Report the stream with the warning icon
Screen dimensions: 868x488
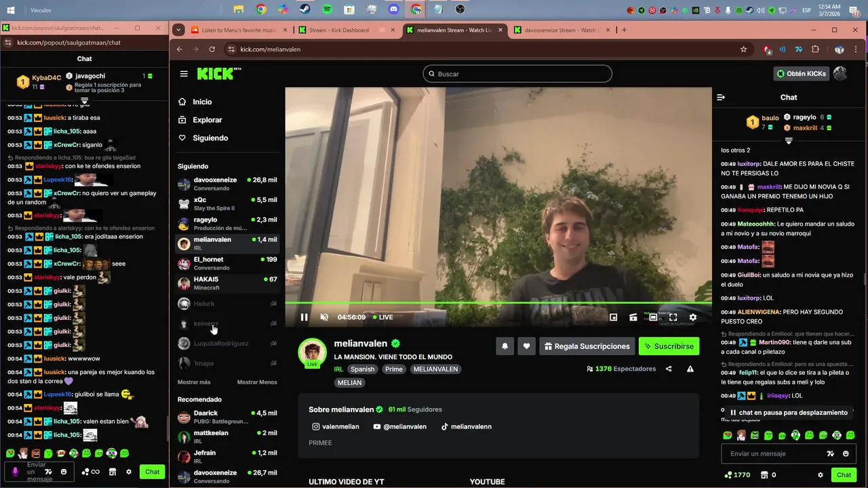[690, 369]
